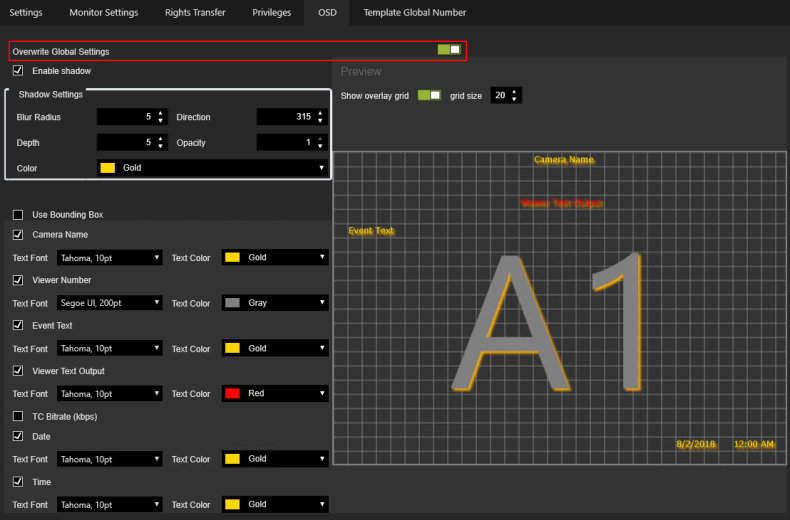Uncheck the Time checkbox
Screen dimensions: 790x520
18,482
